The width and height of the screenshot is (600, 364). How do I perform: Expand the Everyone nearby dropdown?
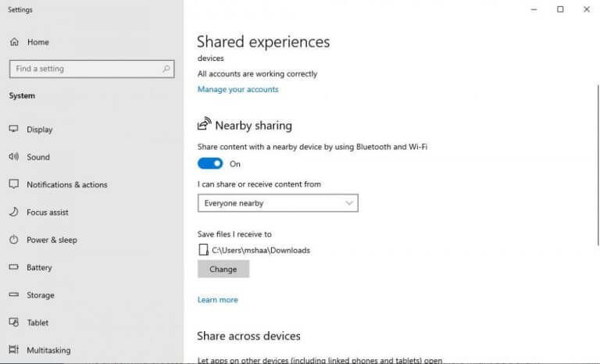pyautogui.click(x=277, y=203)
